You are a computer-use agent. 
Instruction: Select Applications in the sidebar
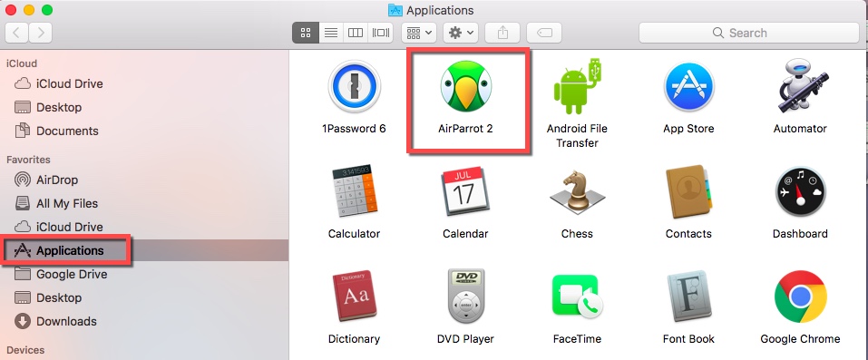click(144, 250)
